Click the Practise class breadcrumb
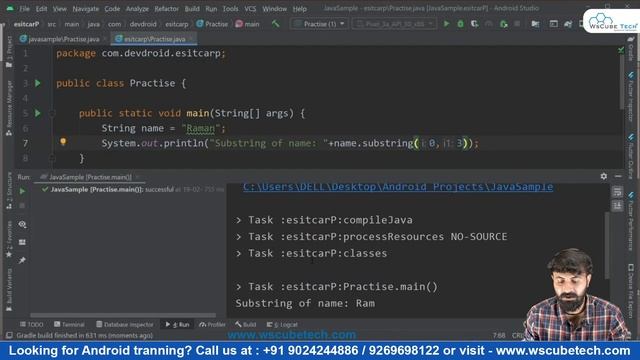This screenshot has width=640, height=360. pos(212,24)
